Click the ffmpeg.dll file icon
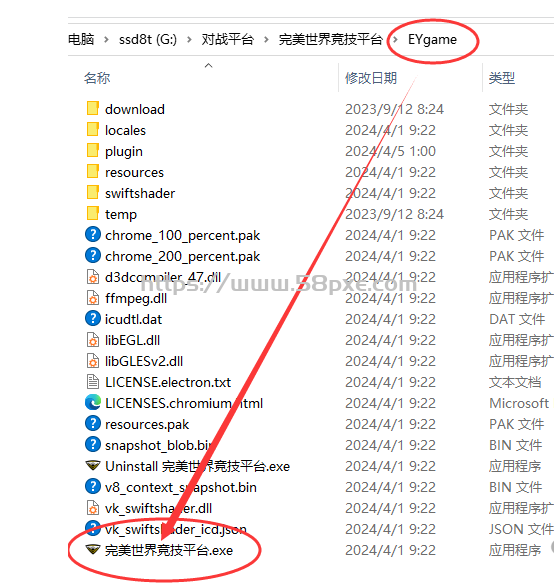The height and width of the screenshot is (583, 554). 93,297
